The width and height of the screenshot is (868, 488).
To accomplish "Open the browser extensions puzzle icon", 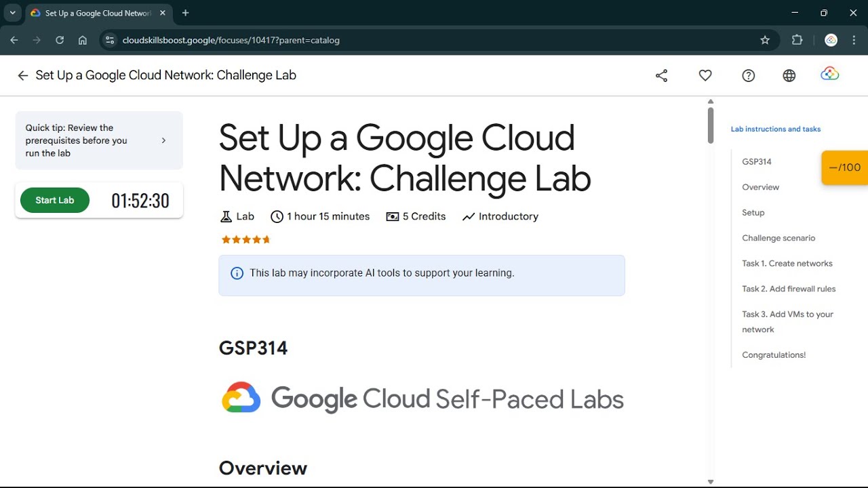I will tap(797, 40).
